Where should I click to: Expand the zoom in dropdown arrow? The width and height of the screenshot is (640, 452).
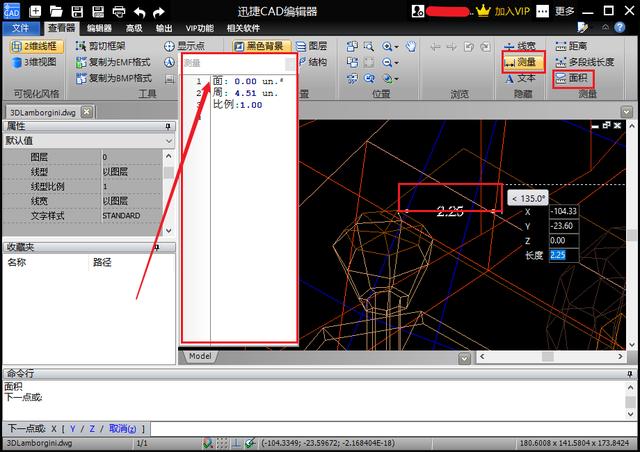(396, 47)
